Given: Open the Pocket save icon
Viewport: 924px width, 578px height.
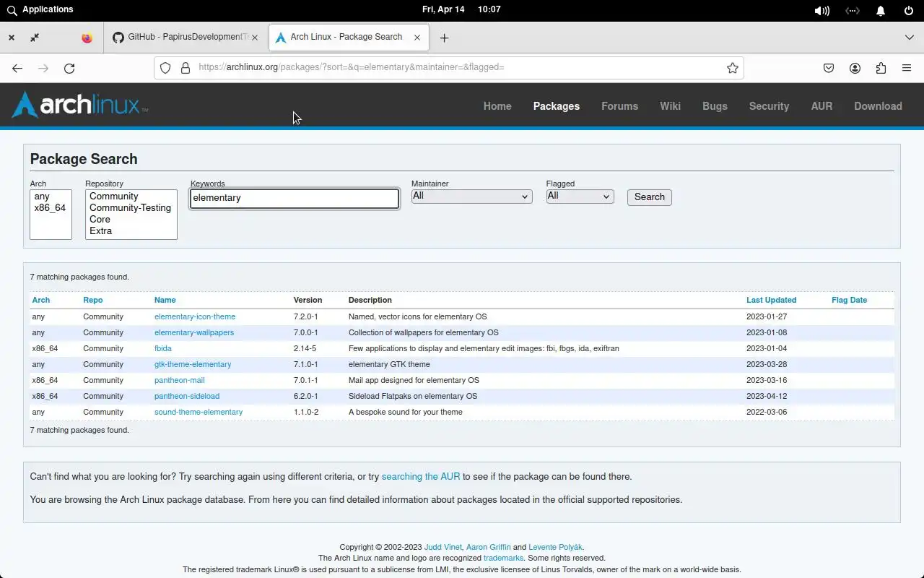Looking at the screenshot, I should coord(829,68).
